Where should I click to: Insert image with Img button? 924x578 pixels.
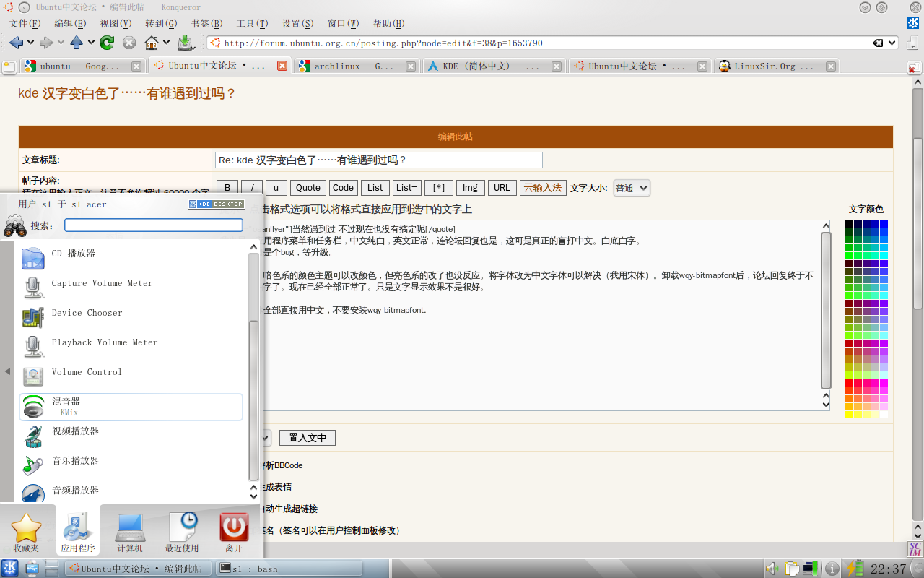point(471,188)
